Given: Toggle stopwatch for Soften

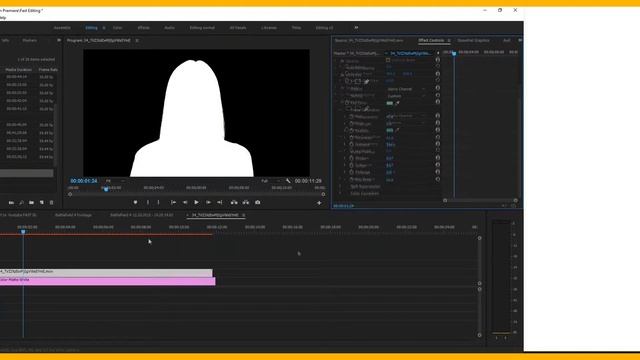Looking at the screenshot, I should coord(351,165).
